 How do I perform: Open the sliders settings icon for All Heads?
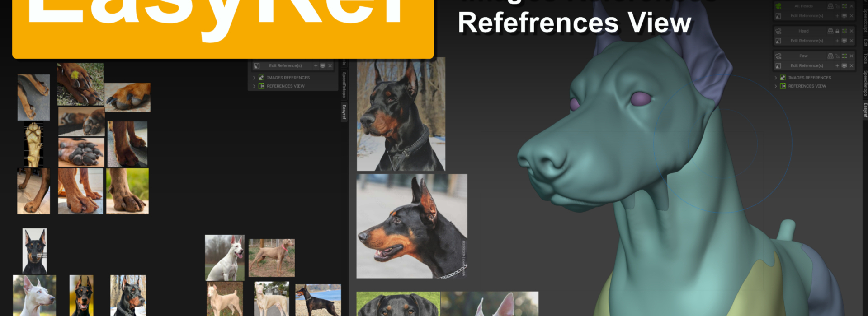click(x=844, y=6)
